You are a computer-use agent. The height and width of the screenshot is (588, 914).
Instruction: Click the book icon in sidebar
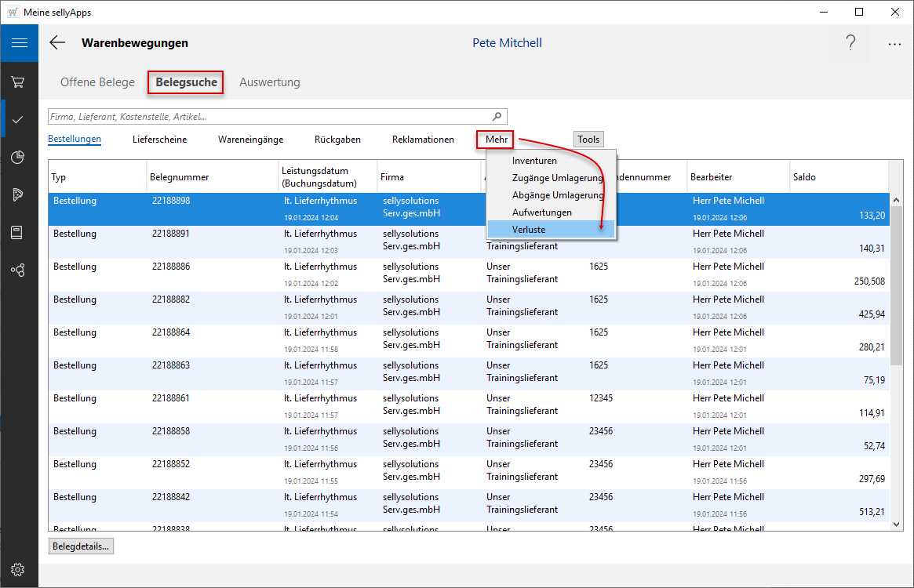pos(19,232)
